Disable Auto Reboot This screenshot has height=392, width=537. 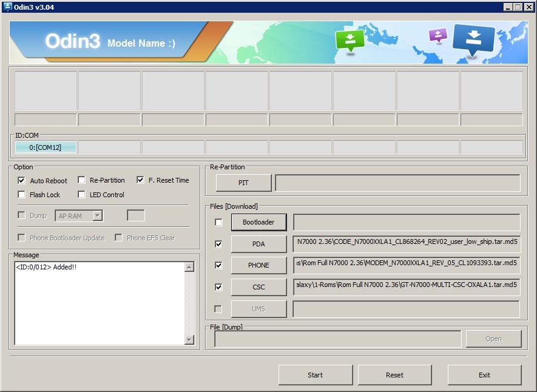tap(22, 180)
